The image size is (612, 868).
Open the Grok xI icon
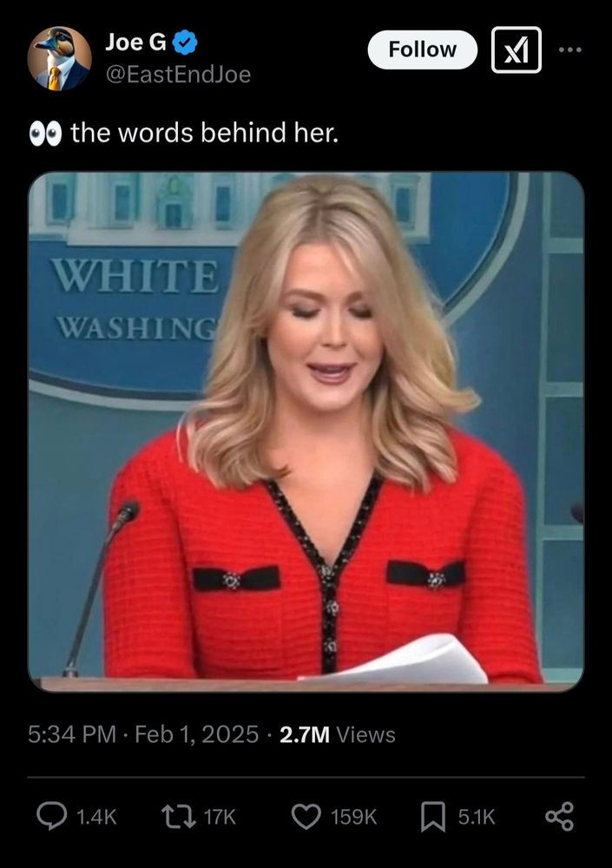point(517,49)
